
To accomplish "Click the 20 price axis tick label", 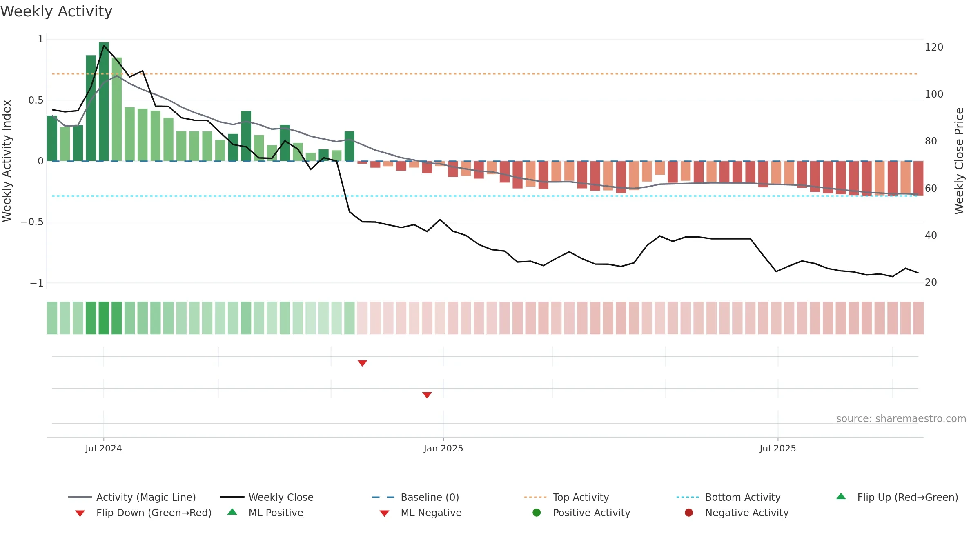I will point(931,282).
